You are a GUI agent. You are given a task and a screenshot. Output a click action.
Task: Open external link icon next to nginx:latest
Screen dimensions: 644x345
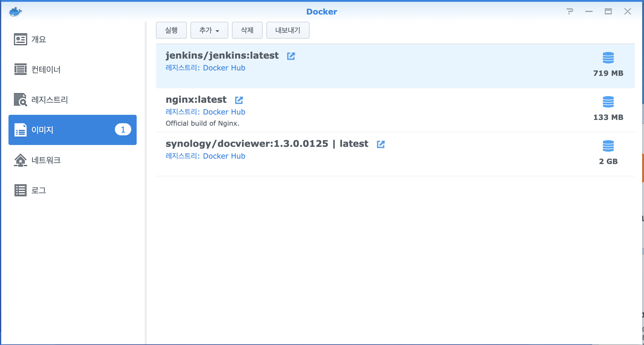pos(239,100)
